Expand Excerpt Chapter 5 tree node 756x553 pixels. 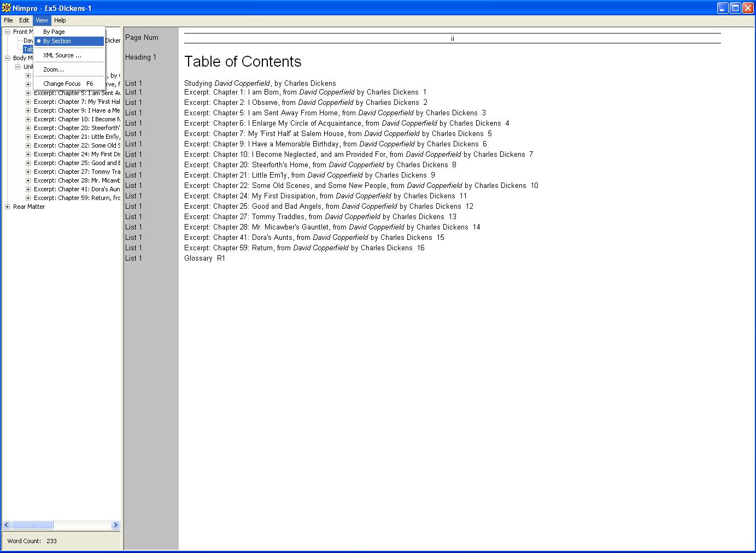pos(28,93)
